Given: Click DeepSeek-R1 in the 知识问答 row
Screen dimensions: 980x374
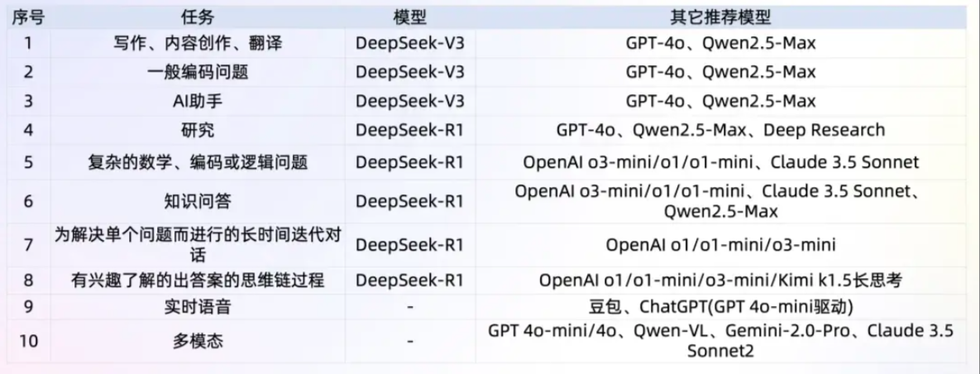Looking at the screenshot, I should (410, 201).
